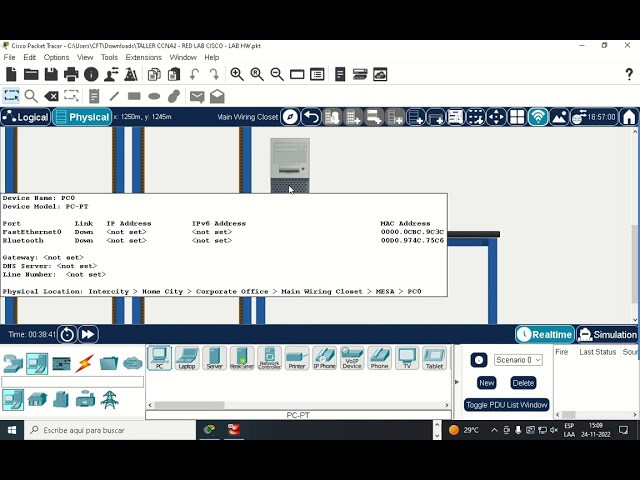Open the Custom Devices dialog icon

point(317,74)
